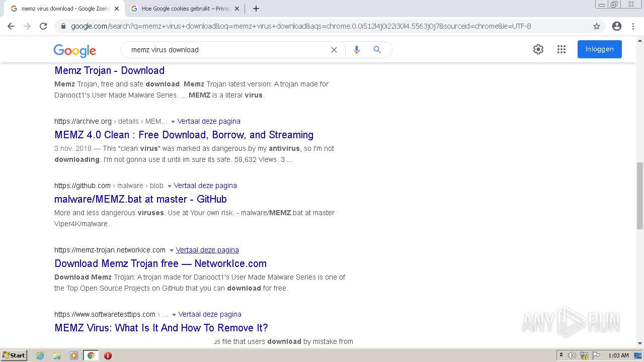The height and width of the screenshot is (362, 644).
Task: Click the scrollbar down arrow
Action: click(640, 343)
